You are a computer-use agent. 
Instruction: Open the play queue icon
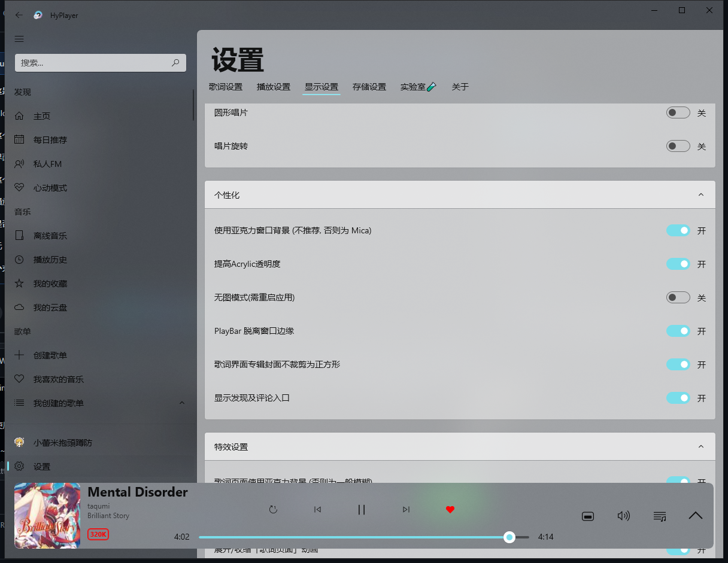[x=660, y=516]
